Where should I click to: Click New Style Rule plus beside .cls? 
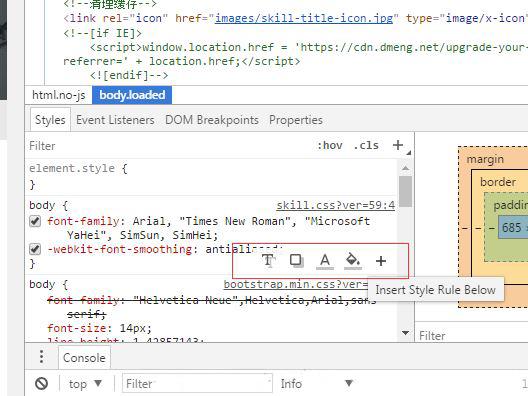click(x=398, y=145)
